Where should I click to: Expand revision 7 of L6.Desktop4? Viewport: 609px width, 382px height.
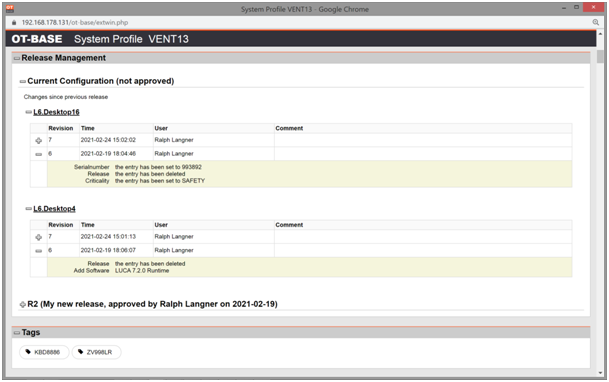pyautogui.click(x=38, y=237)
